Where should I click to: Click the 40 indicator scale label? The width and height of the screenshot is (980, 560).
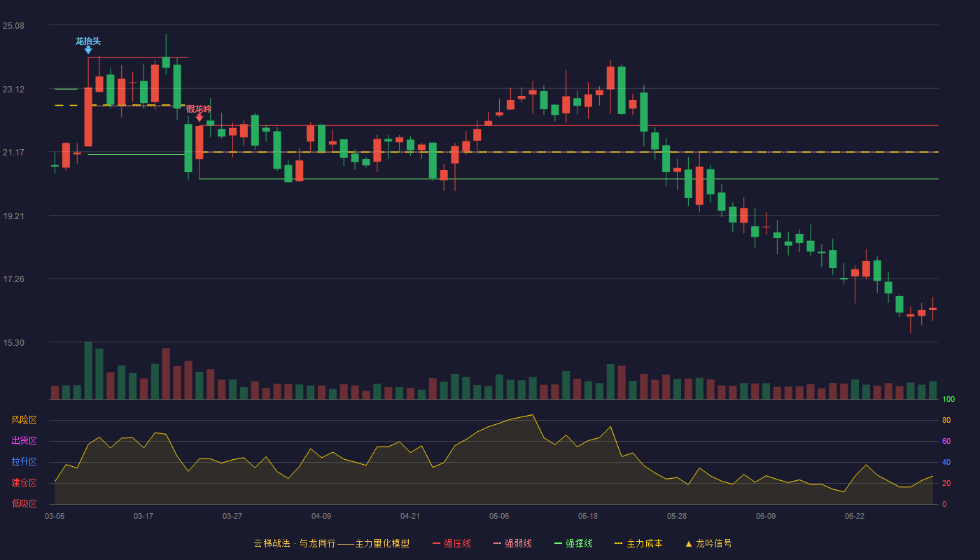point(946,462)
